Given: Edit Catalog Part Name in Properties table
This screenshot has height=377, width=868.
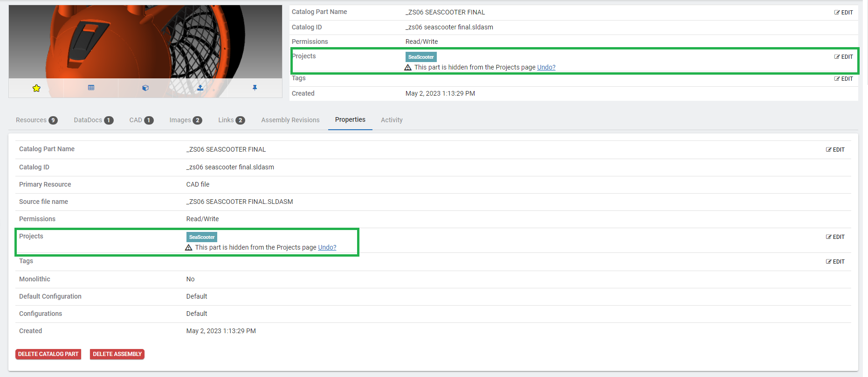Looking at the screenshot, I should [x=835, y=150].
